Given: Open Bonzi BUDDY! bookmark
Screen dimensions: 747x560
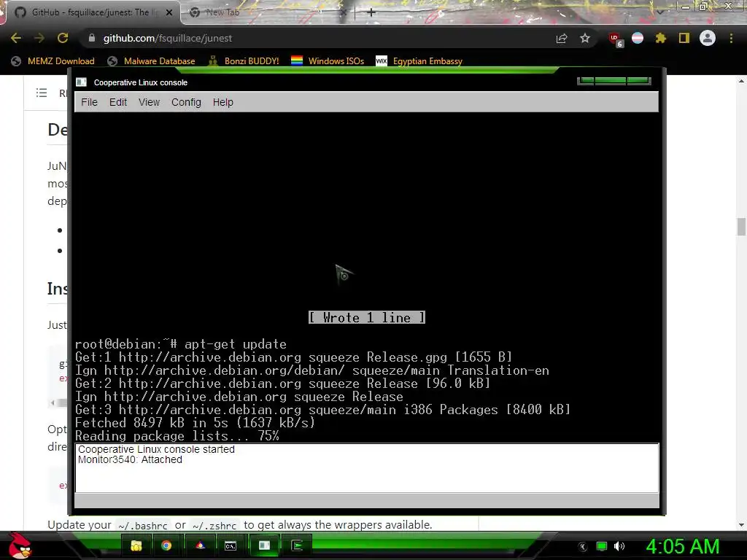Looking at the screenshot, I should pos(244,61).
